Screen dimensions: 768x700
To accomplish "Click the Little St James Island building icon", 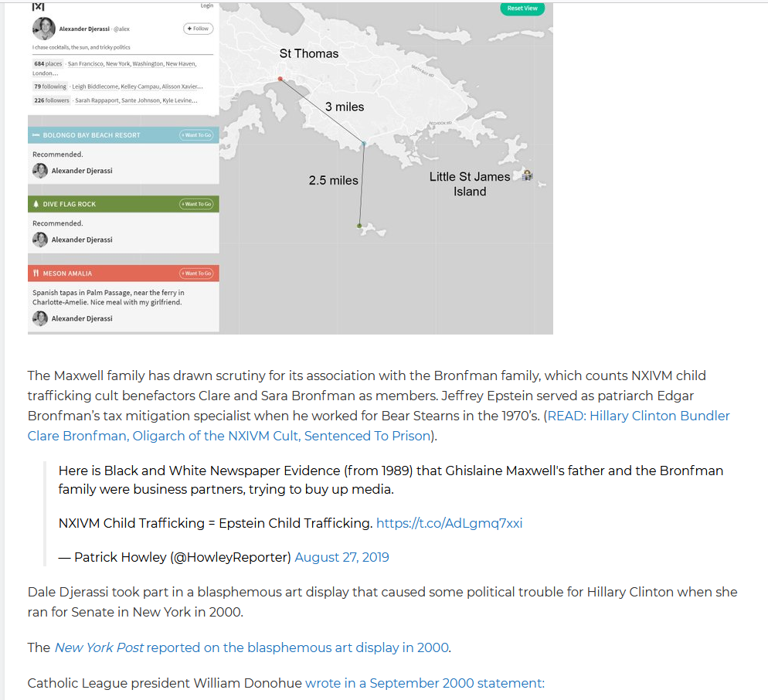I will point(527,175).
